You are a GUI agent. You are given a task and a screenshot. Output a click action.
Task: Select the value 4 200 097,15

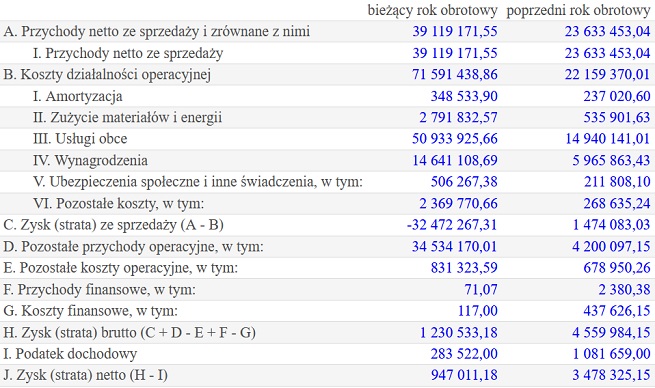[611, 247]
